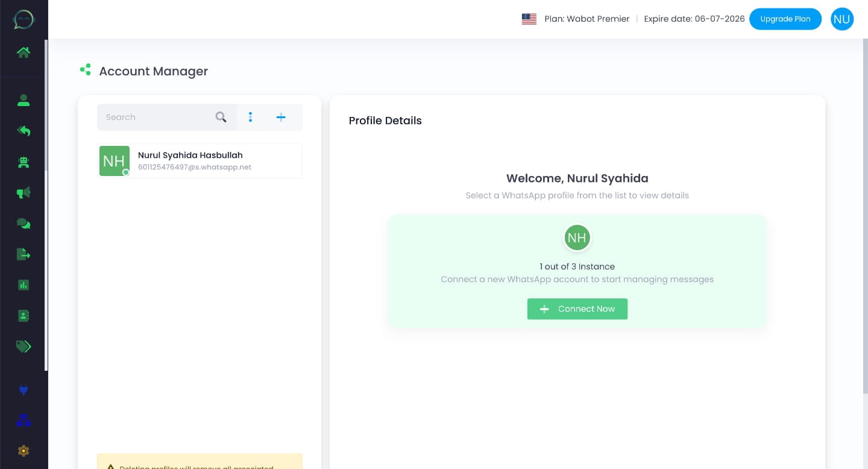Click the 601125476497@s.whatsapp.net address

point(195,167)
